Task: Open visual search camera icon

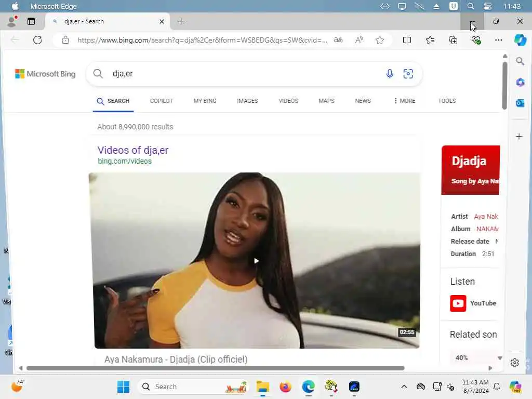Action: (x=408, y=74)
